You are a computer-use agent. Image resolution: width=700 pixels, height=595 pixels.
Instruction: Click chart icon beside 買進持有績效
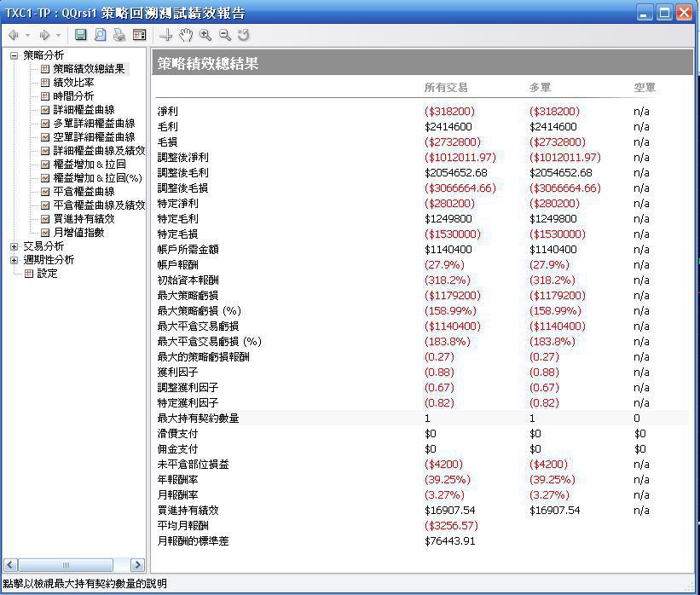(44, 219)
